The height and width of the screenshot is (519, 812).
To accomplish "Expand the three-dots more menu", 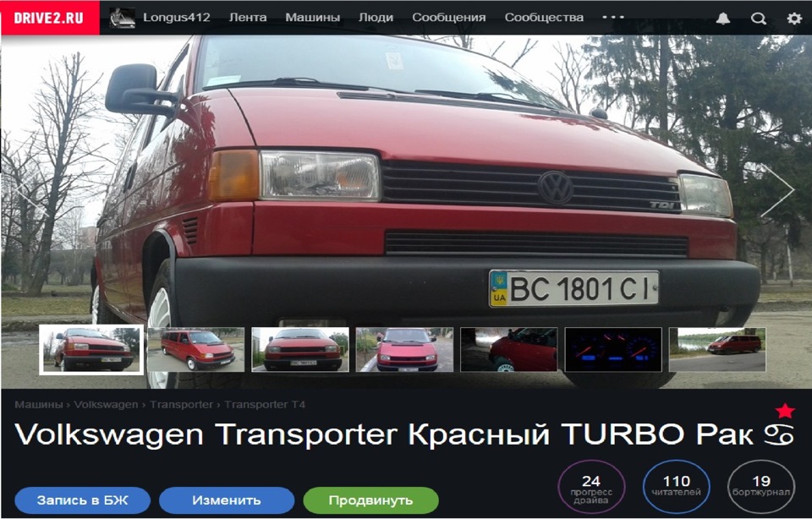I will [x=613, y=18].
